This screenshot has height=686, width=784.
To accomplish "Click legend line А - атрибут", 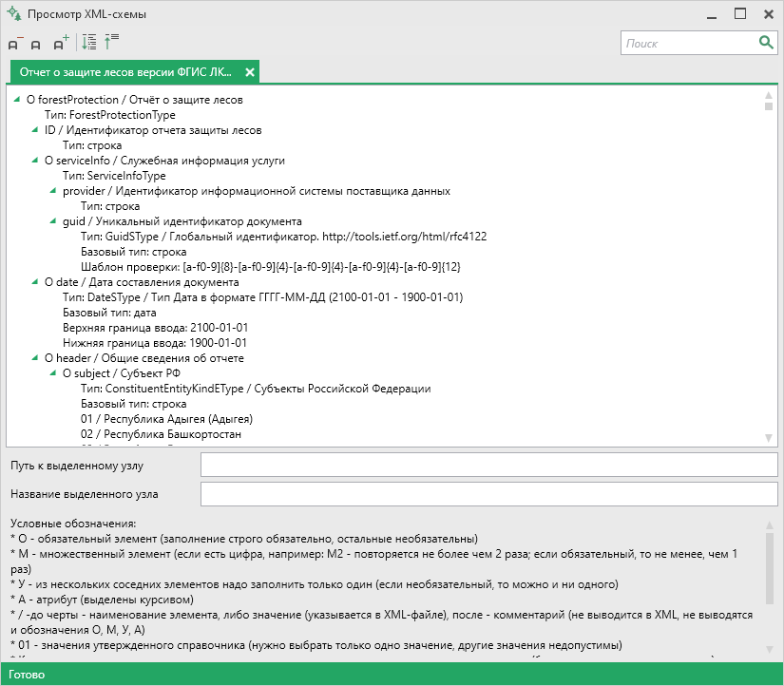I will 102,600.
